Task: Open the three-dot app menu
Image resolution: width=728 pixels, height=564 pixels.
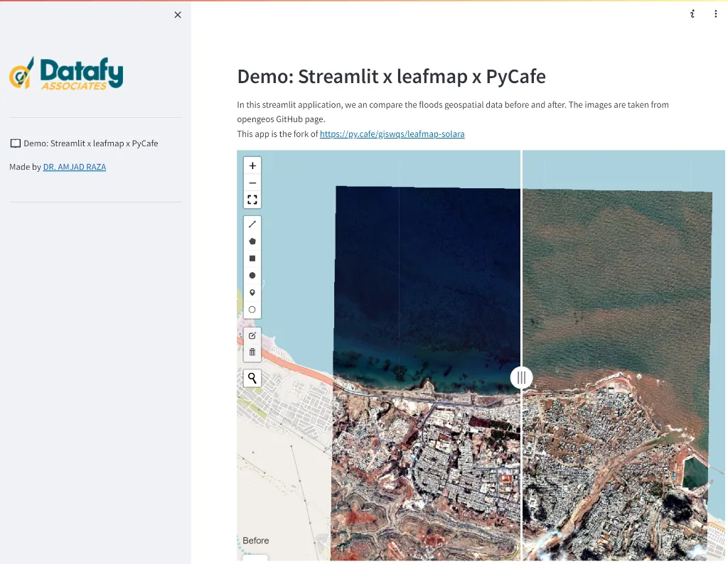Action: pos(716,14)
